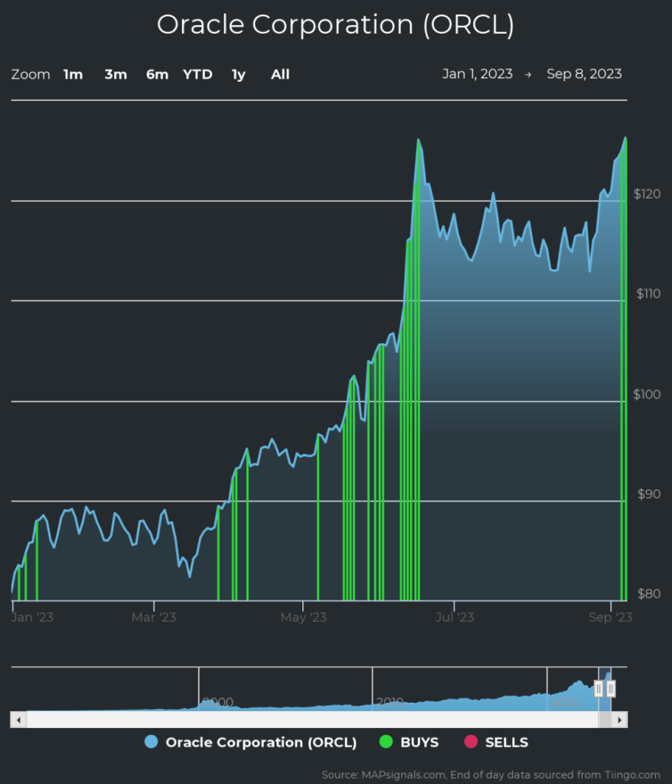Click the right scrollbar arrow icon
Screen dimensions: 672x784
619,720
